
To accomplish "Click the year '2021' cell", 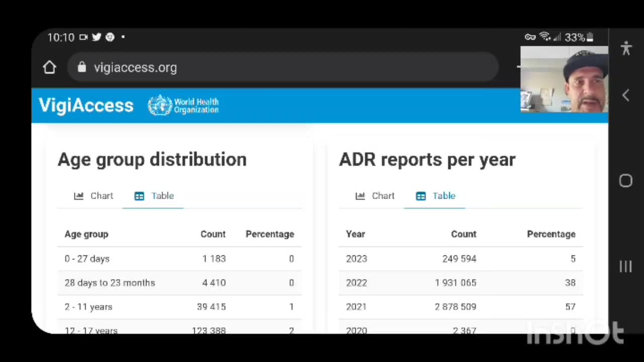I will [x=356, y=307].
